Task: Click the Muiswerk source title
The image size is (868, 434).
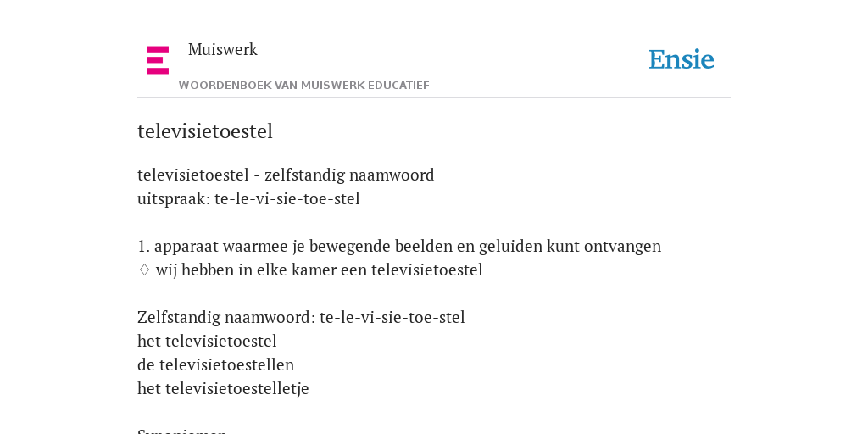Action: click(x=223, y=49)
